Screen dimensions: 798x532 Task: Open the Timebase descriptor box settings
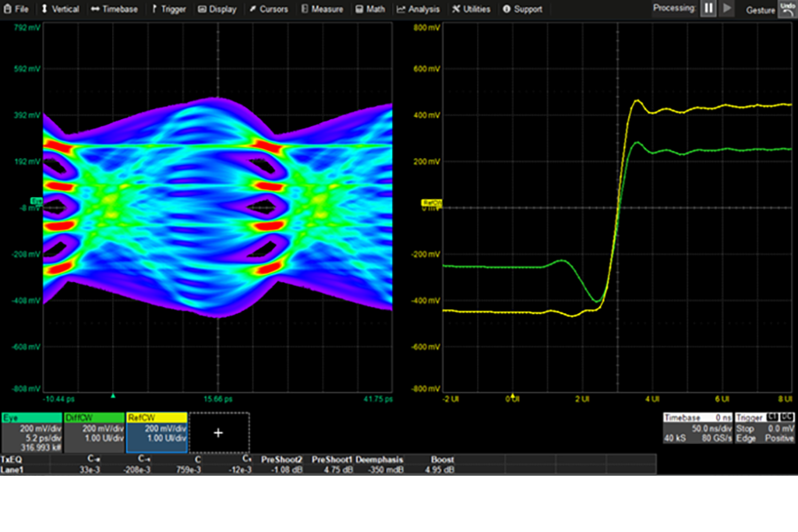coord(696,432)
